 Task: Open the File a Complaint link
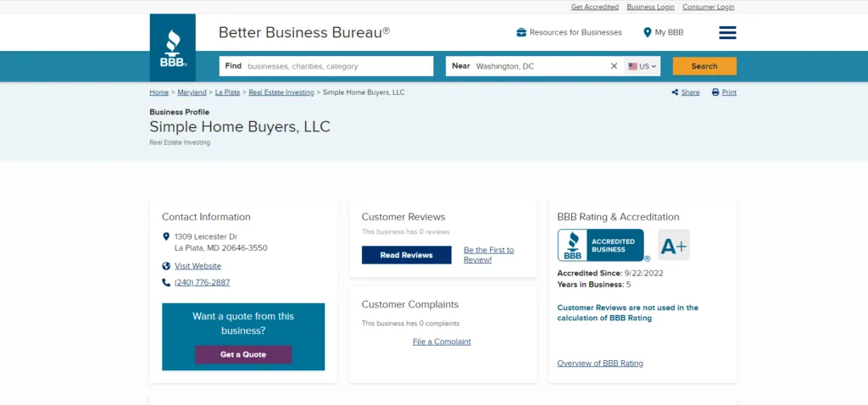[x=442, y=341]
